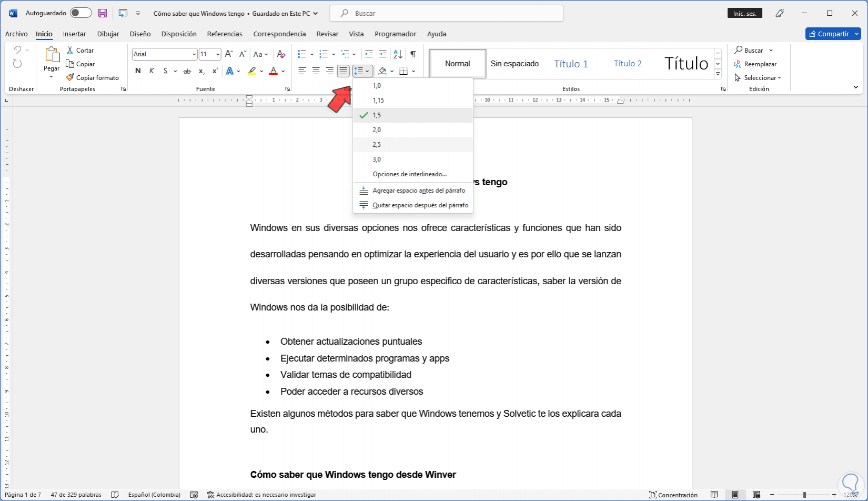Open the change case Aa dropdown
868x501 pixels.
coord(260,54)
